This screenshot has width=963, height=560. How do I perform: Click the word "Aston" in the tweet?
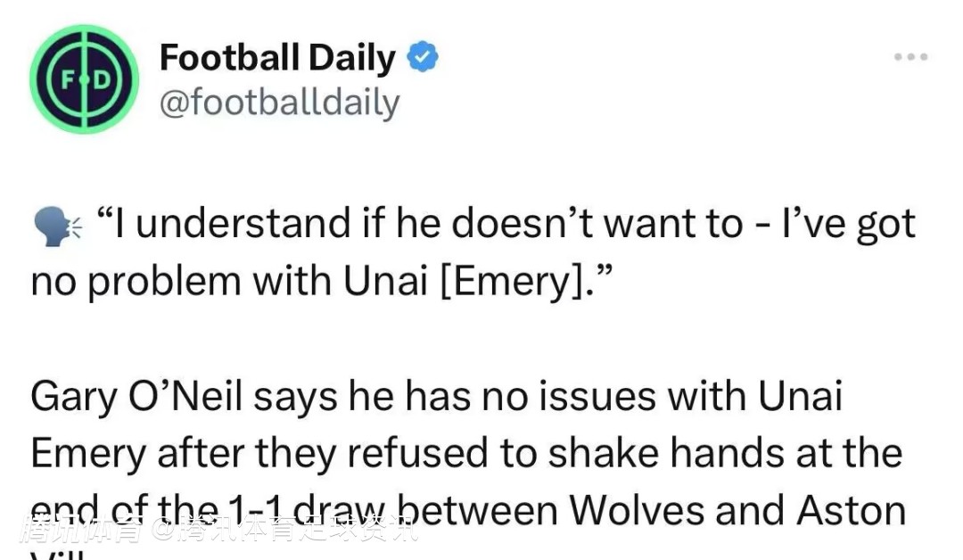(851, 511)
